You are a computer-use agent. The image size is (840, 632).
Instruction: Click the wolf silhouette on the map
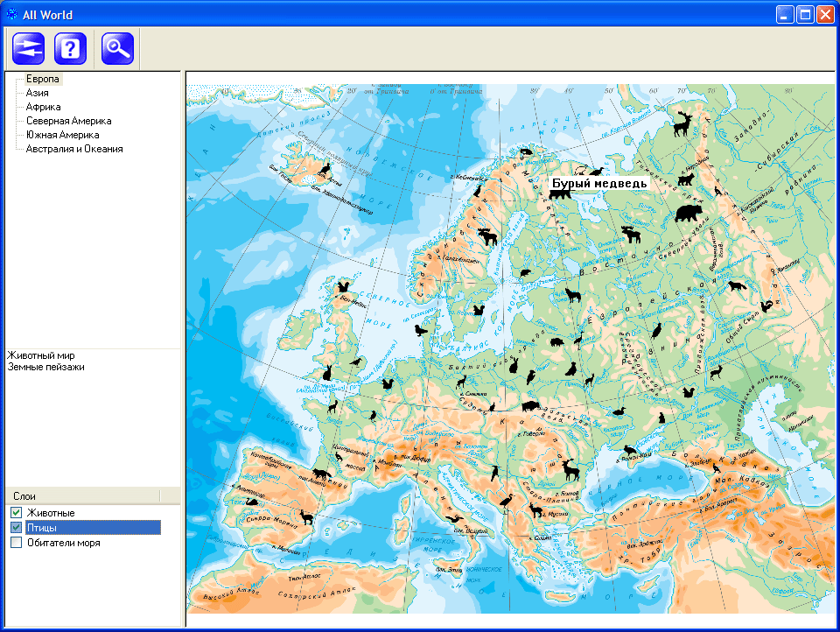[574, 296]
